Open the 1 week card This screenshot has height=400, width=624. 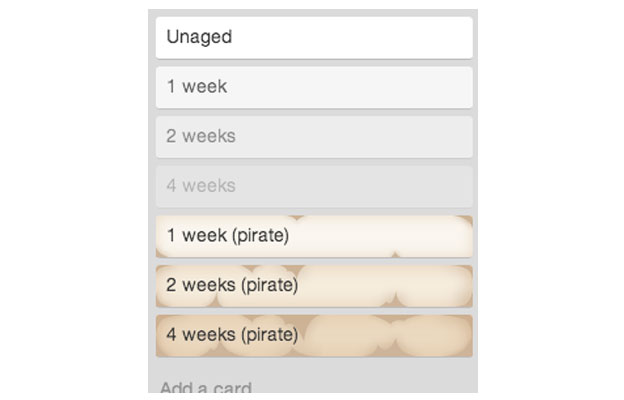[x=314, y=87]
